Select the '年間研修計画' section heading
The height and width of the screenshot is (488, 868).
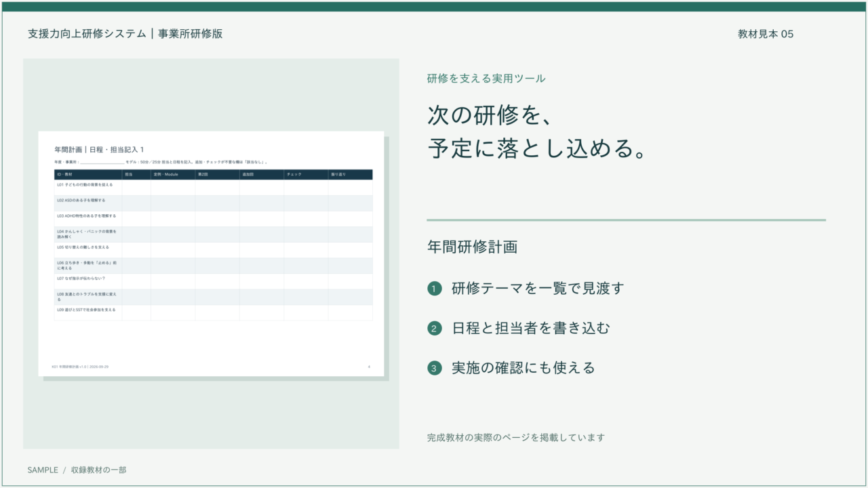473,247
